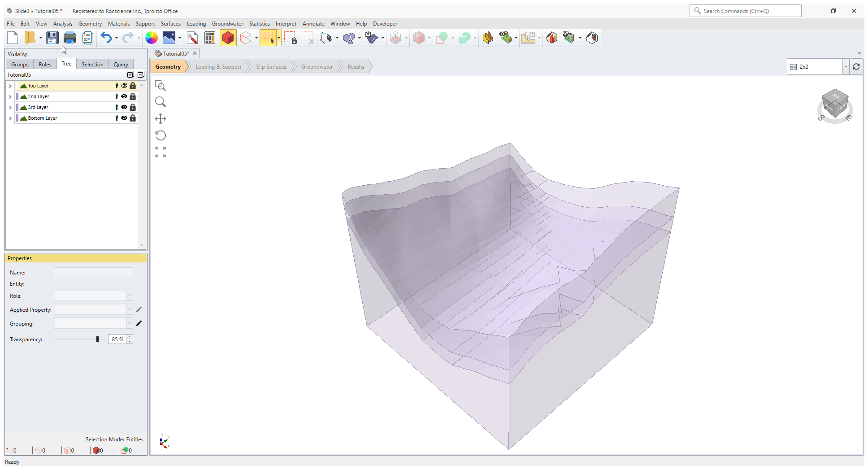The width and height of the screenshot is (868, 470).
Task: Go to Results workflow step
Action: pyautogui.click(x=356, y=67)
